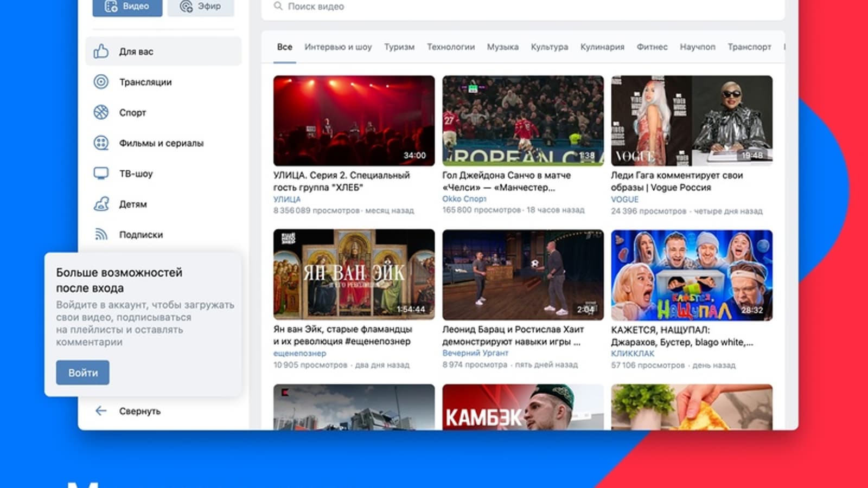Select the Музыка tab

click(x=503, y=47)
